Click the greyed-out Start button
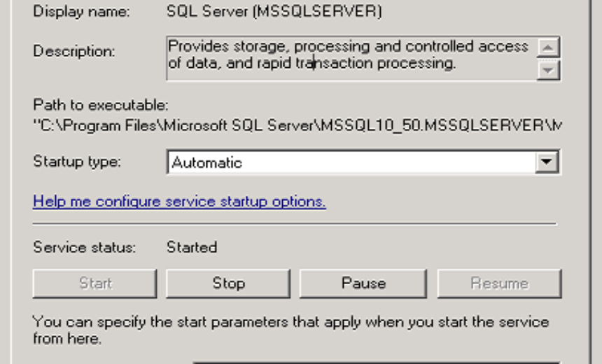The width and height of the screenshot is (602, 364). coord(94,283)
